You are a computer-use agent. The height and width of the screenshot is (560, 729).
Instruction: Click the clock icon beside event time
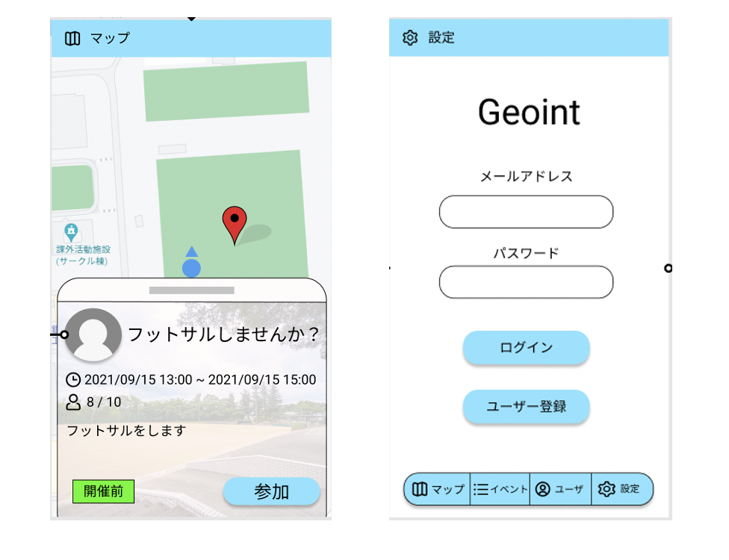click(x=73, y=380)
